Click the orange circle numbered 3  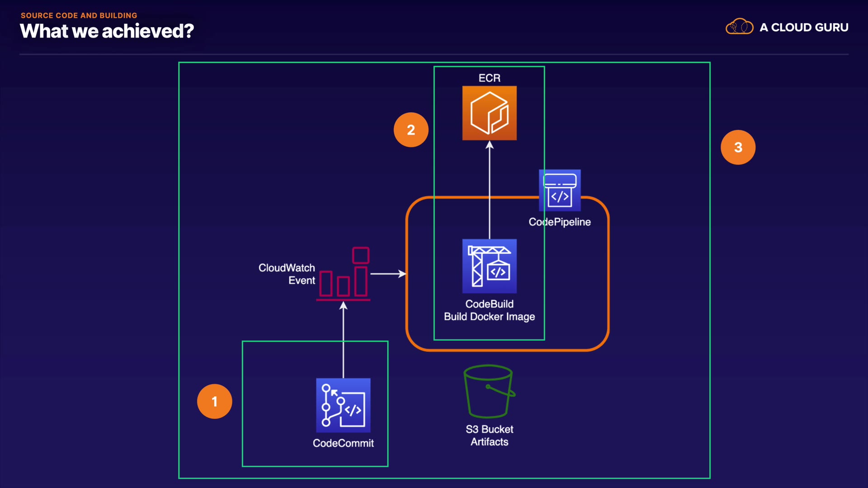point(738,147)
